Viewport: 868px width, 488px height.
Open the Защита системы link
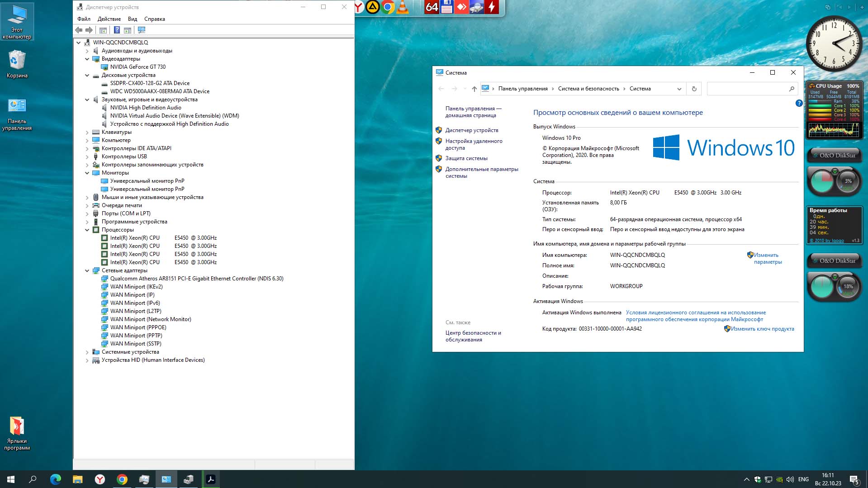[x=466, y=158]
